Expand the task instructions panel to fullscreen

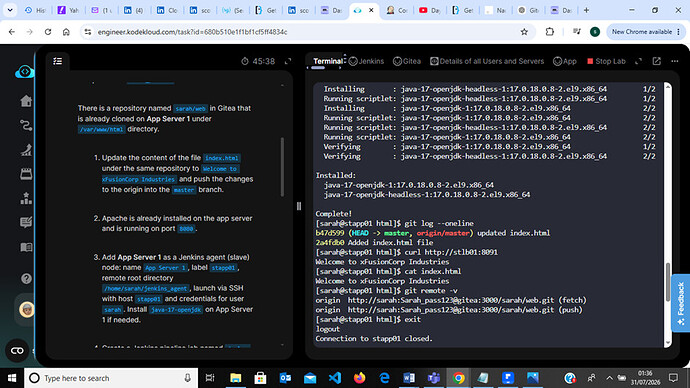(288, 61)
